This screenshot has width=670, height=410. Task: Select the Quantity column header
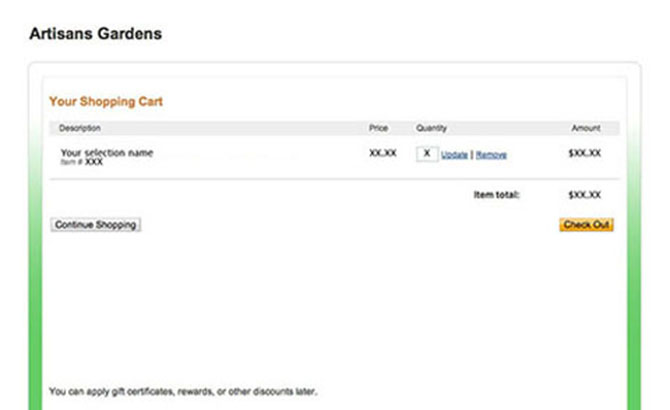click(x=431, y=128)
